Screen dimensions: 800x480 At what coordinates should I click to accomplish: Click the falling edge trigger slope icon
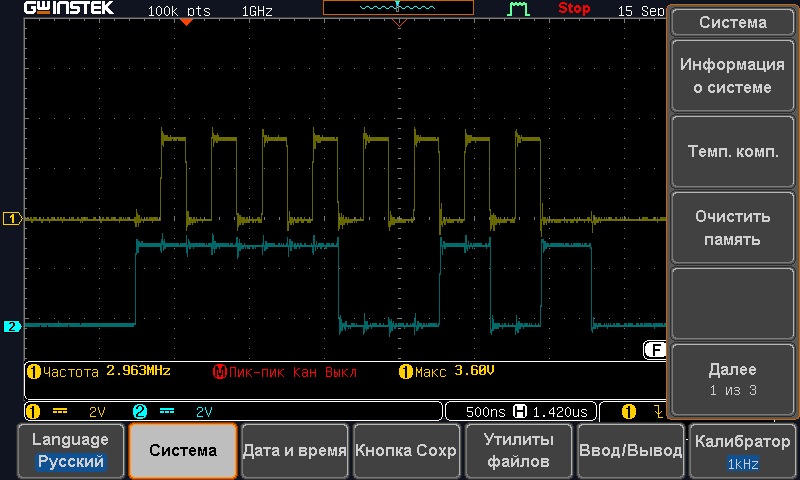659,411
